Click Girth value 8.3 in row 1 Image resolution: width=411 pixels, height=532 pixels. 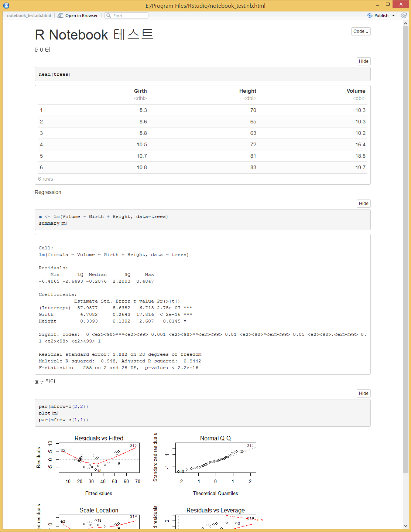click(x=143, y=110)
